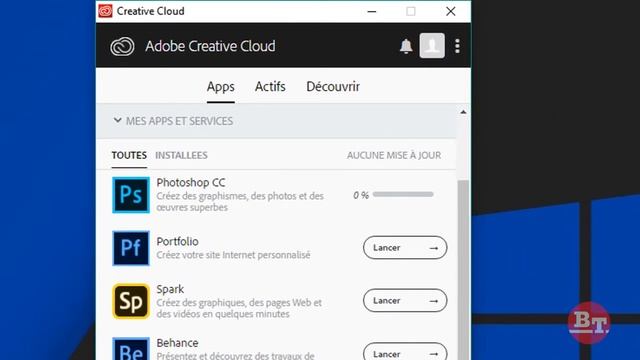Launch Portfolio with the Lancer button
Screen dimensions: 640x360
(x=405, y=247)
